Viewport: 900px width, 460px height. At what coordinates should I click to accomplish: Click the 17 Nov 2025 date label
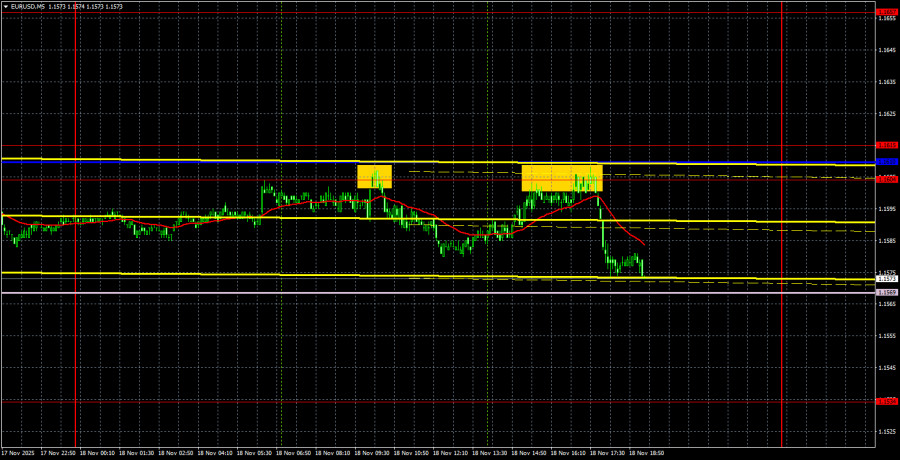click(21, 453)
